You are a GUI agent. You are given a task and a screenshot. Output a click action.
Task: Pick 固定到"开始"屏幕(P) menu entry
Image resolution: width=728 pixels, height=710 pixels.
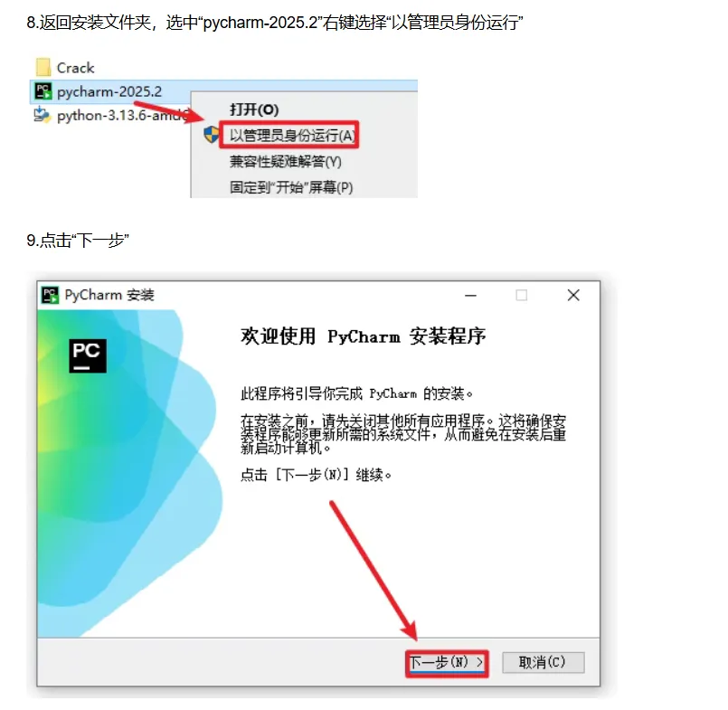[291, 187]
